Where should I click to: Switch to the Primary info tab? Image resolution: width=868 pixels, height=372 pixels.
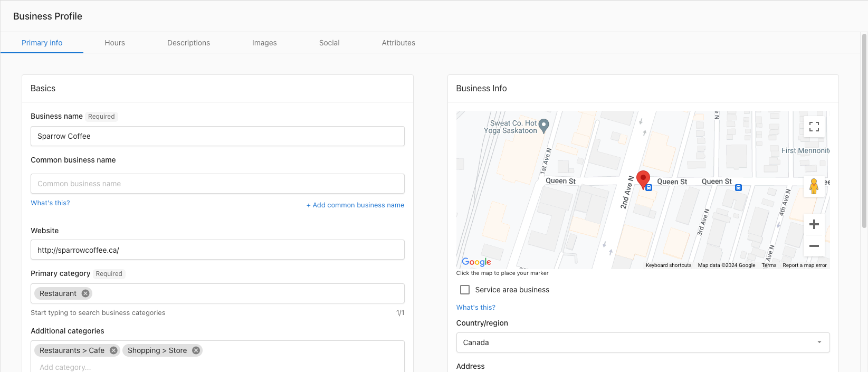42,43
